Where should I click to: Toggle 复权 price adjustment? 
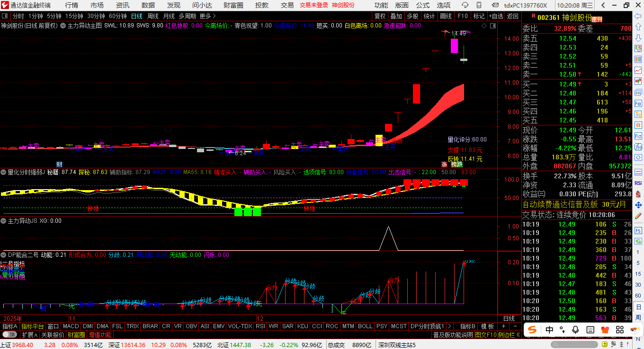380,16
